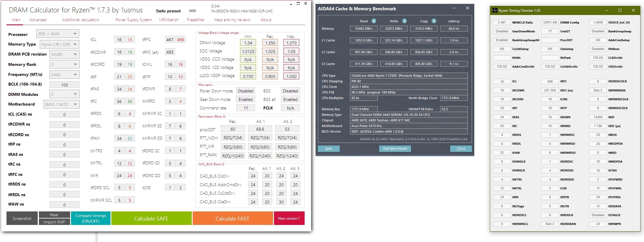Click Start Benchmark in AIDA64

395,148
